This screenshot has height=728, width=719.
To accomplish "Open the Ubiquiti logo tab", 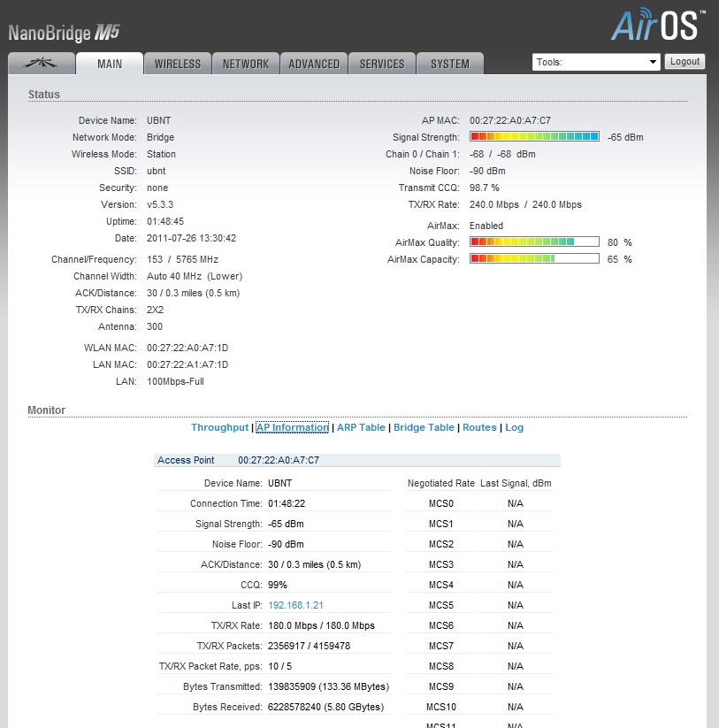I will click(x=42, y=63).
